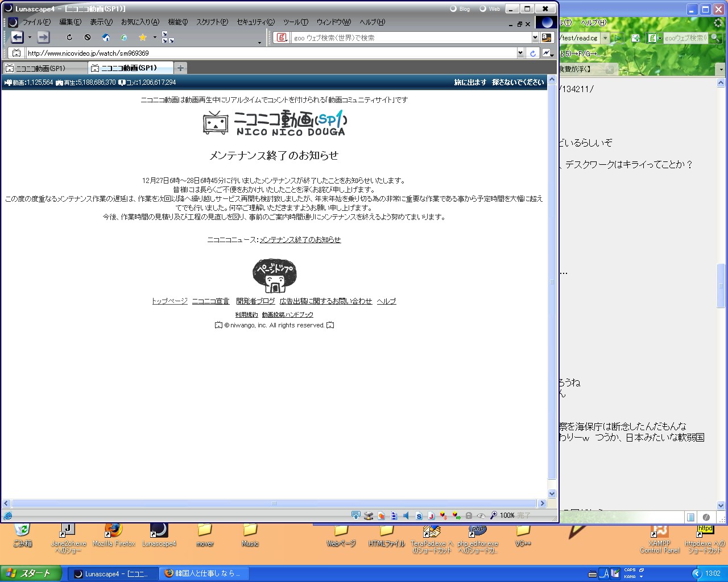Open favorites with the star icon

click(x=142, y=38)
